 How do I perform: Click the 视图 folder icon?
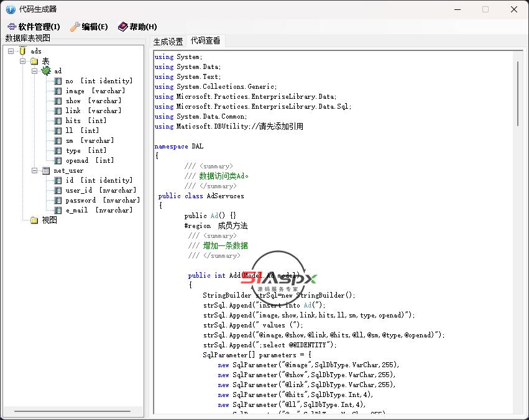(x=34, y=221)
